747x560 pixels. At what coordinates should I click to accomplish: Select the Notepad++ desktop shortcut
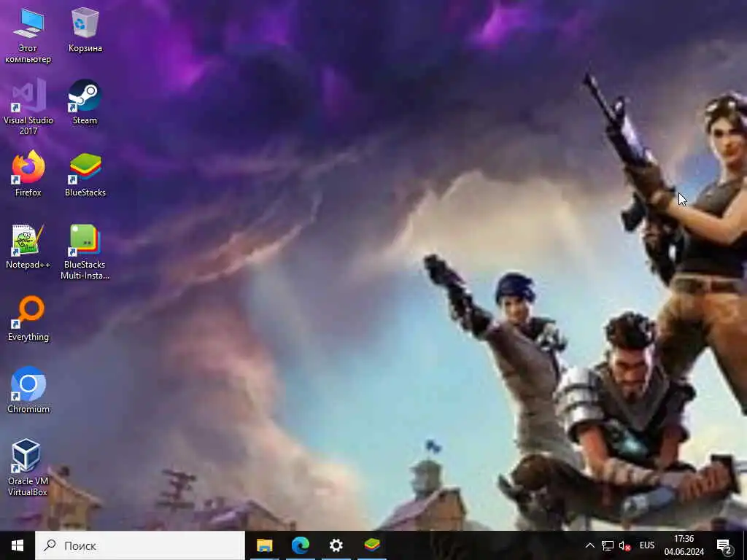28,247
